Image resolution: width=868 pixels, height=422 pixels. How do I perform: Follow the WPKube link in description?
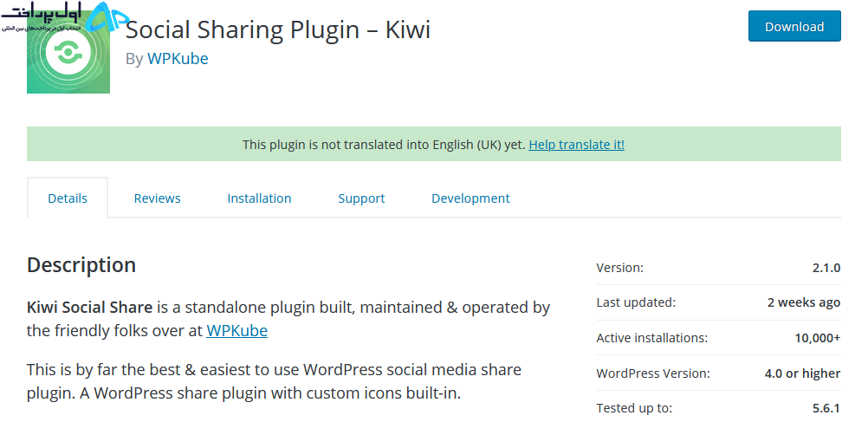[x=237, y=331]
